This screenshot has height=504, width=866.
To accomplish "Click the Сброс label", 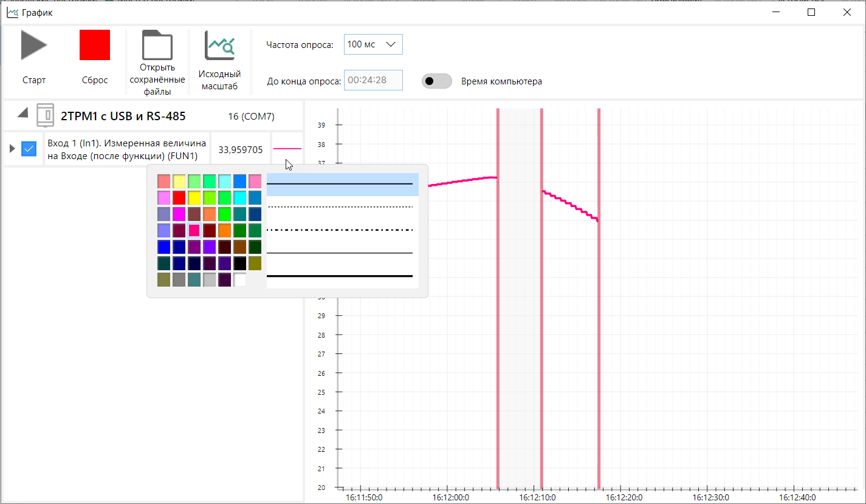I will tap(95, 80).
